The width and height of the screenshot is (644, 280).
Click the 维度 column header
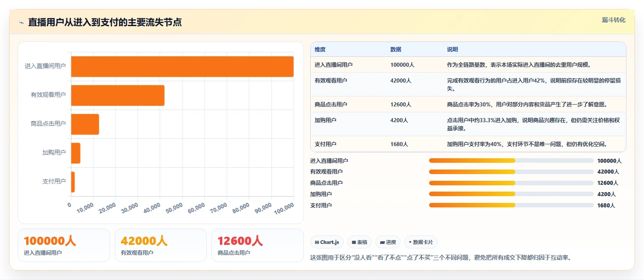[320, 50]
